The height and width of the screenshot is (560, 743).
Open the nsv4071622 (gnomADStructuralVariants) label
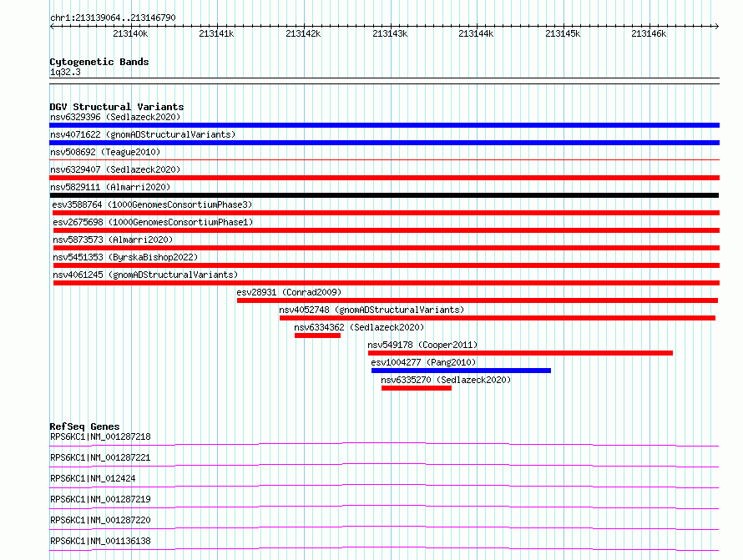143,134
